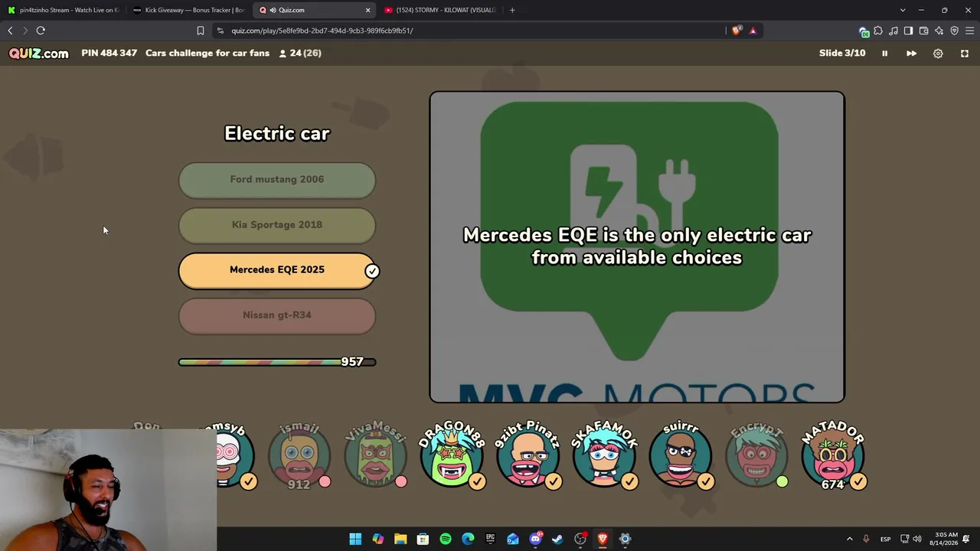The image size is (980, 551).
Task: Open the player count icon
Action: click(283, 54)
